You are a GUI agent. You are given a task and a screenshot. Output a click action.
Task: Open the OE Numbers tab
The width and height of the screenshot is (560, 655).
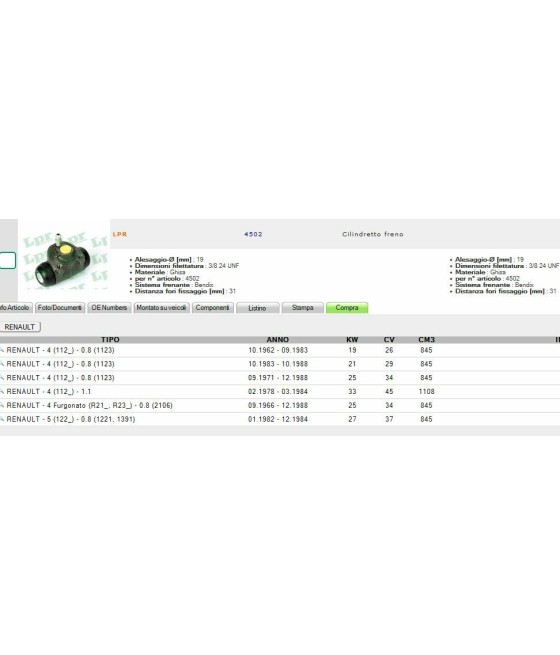(x=109, y=308)
